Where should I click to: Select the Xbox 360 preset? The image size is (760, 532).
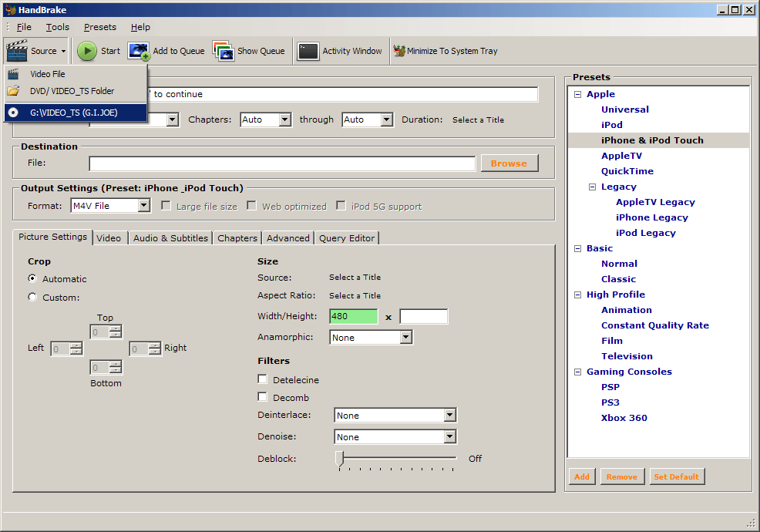(624, 418)
